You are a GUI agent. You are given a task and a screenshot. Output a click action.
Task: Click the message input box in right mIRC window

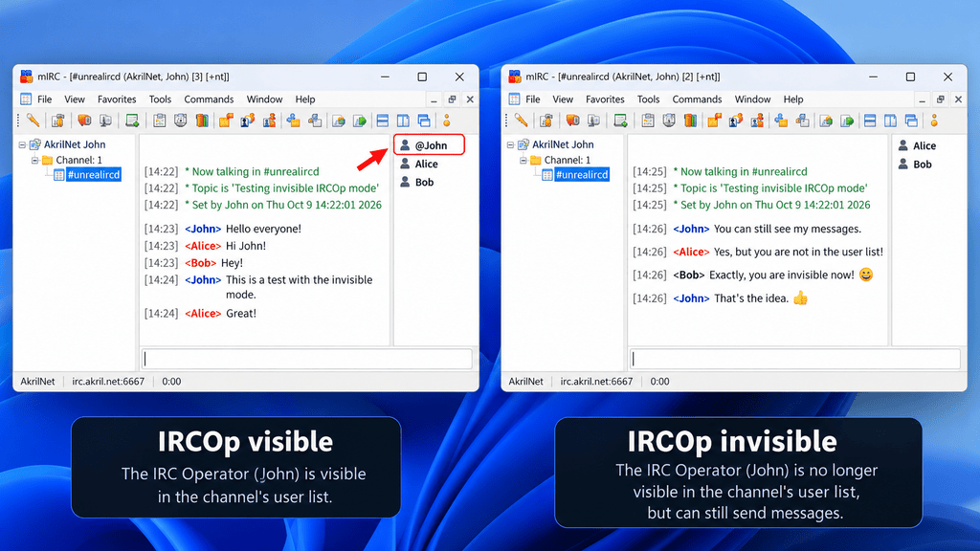tap(794, 359)
